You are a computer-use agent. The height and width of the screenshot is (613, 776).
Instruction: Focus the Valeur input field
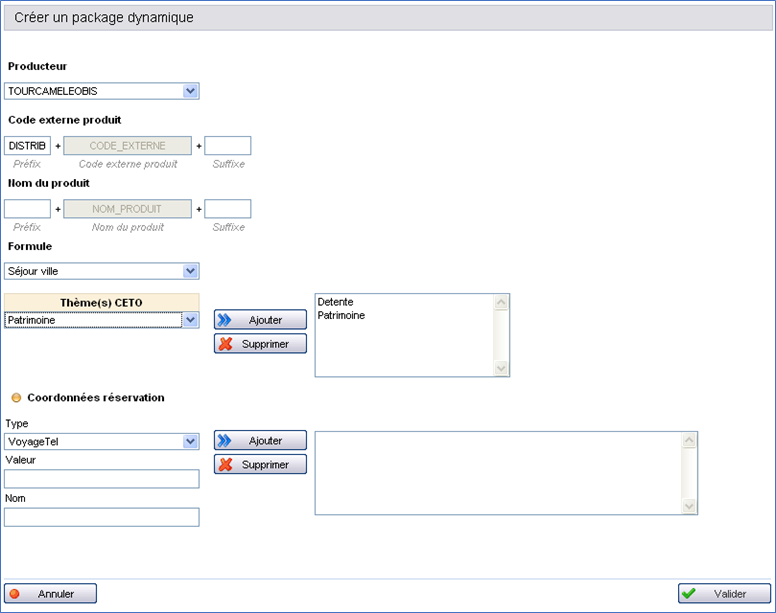[x=101, y=479]
